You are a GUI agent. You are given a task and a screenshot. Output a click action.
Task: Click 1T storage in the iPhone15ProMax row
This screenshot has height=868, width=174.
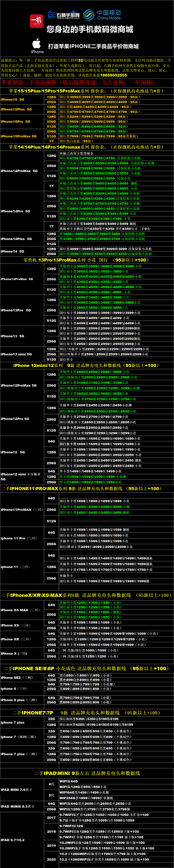[52, 141]
